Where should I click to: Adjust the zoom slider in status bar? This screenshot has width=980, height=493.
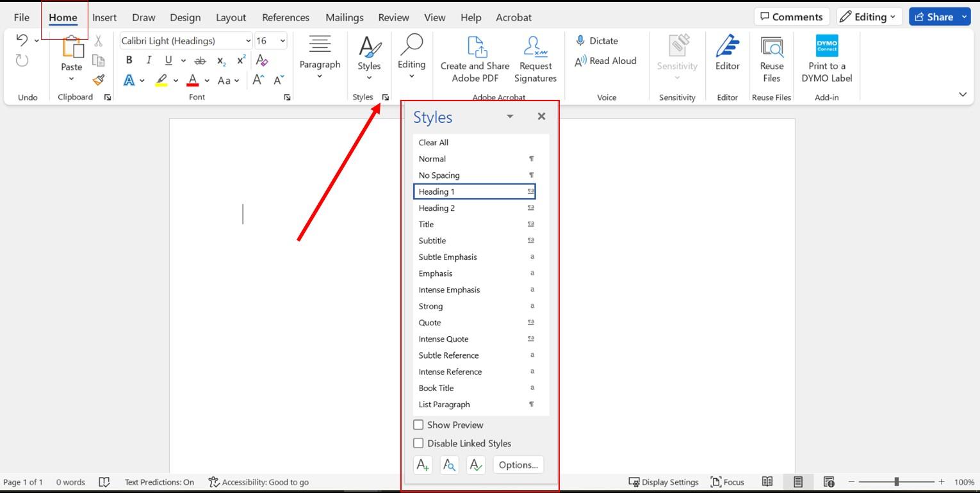(x=896, y=481)
